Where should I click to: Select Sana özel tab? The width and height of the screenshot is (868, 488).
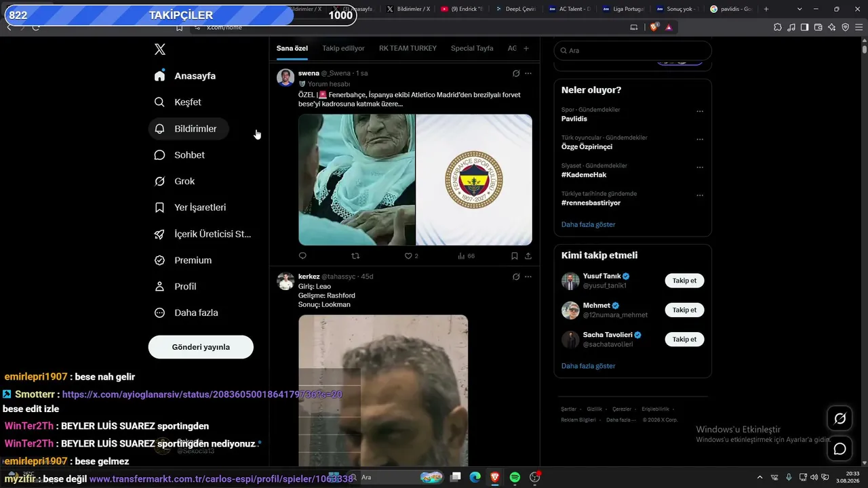pos(292,48)
